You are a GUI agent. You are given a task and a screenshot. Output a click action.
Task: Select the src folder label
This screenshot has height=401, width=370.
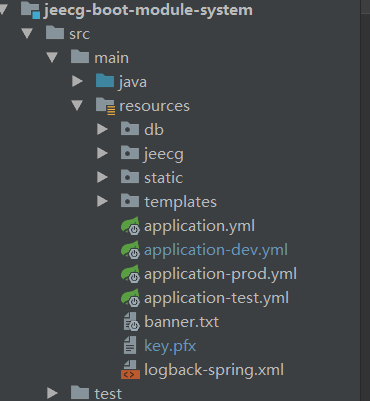79,34
